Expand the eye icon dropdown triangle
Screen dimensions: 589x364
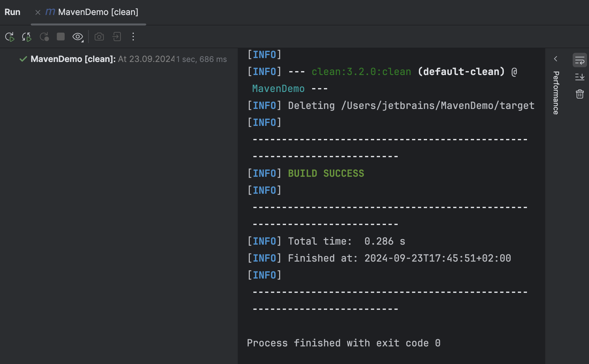click(82, 40)
